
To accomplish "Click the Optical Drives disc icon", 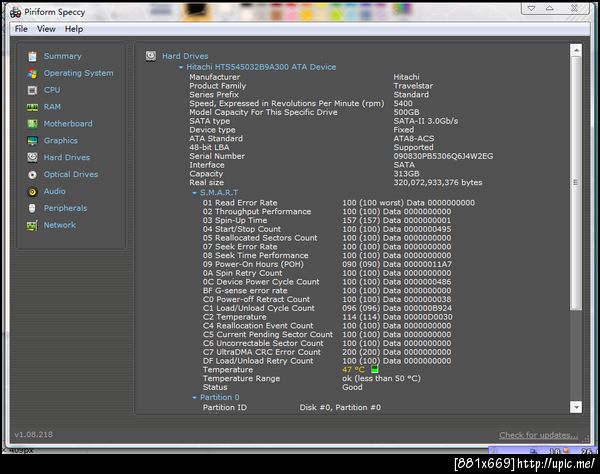I will [32, 175].
